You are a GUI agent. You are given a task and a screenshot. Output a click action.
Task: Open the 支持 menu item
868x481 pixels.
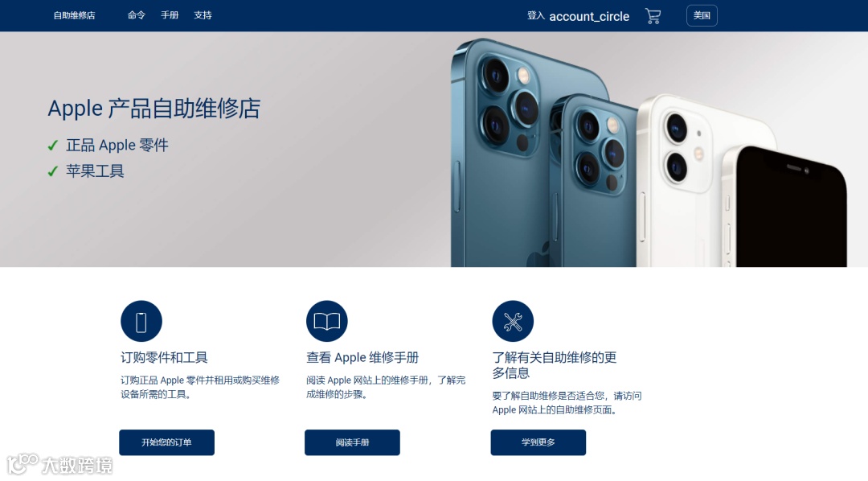point(203,15)
